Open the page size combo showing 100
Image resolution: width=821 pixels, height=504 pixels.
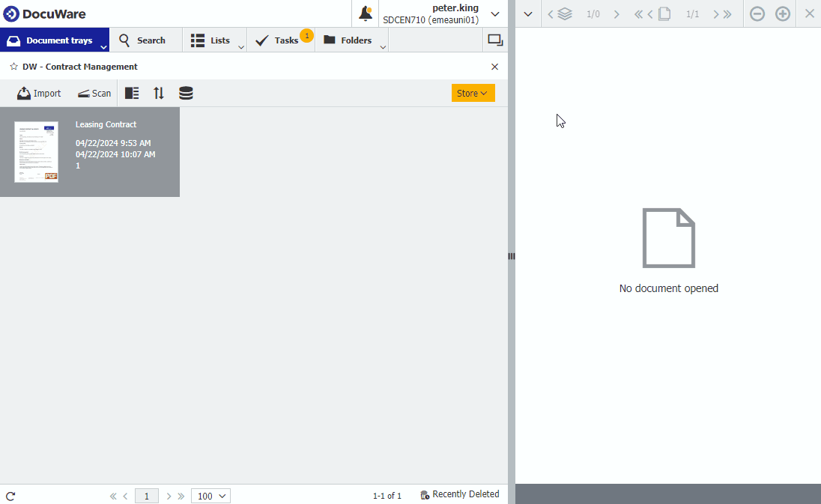pyautogui.click(x=210, y=496)
